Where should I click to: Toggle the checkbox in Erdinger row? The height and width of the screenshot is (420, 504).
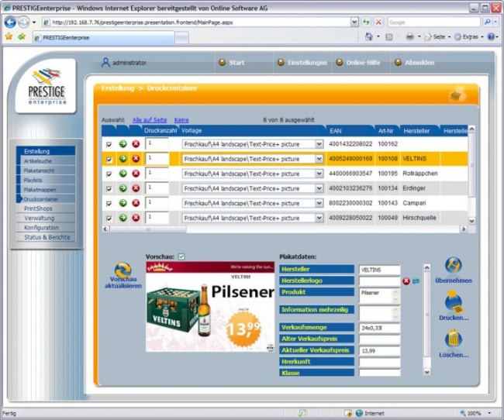tap(109, 188)
